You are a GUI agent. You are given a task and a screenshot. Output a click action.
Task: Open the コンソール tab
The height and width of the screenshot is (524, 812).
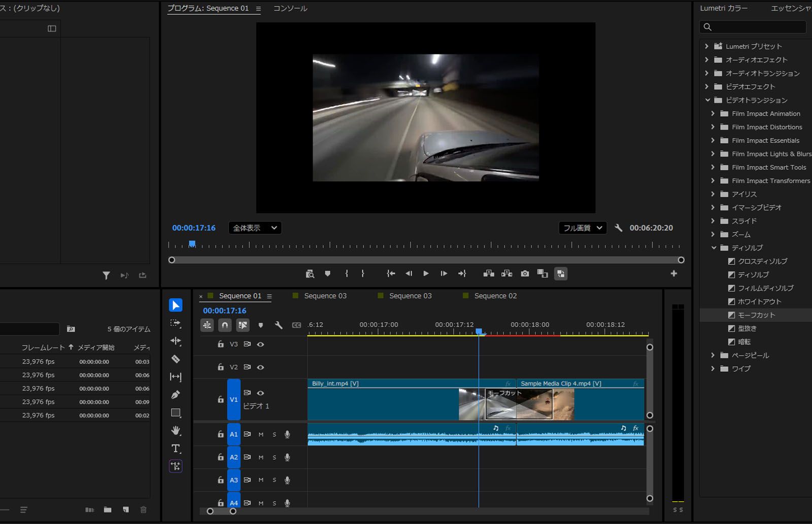(x=290, y=9)
